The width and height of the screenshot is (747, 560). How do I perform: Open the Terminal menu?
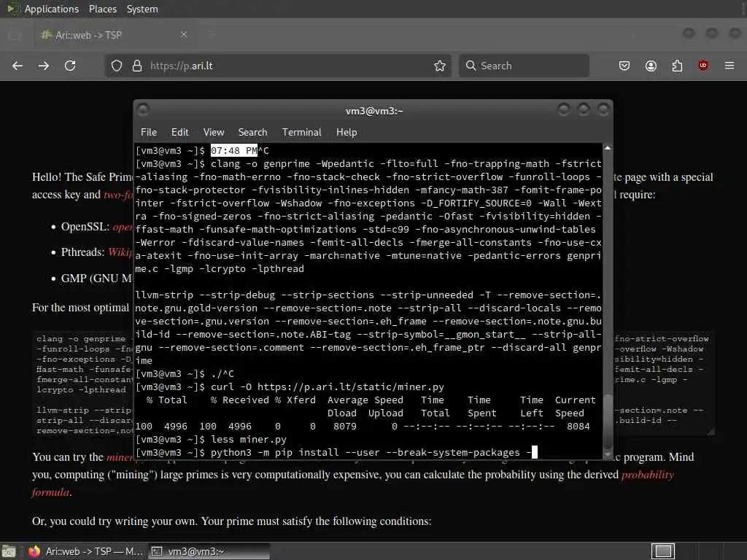click(301, 133)
